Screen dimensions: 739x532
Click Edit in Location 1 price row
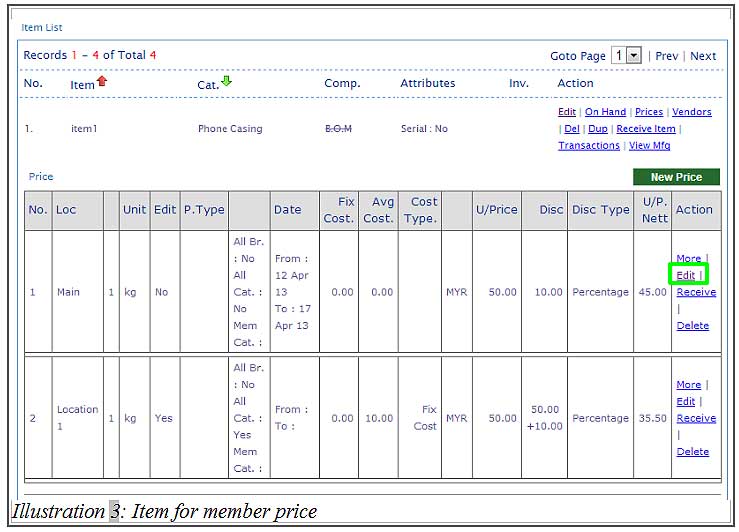(685, 401)
